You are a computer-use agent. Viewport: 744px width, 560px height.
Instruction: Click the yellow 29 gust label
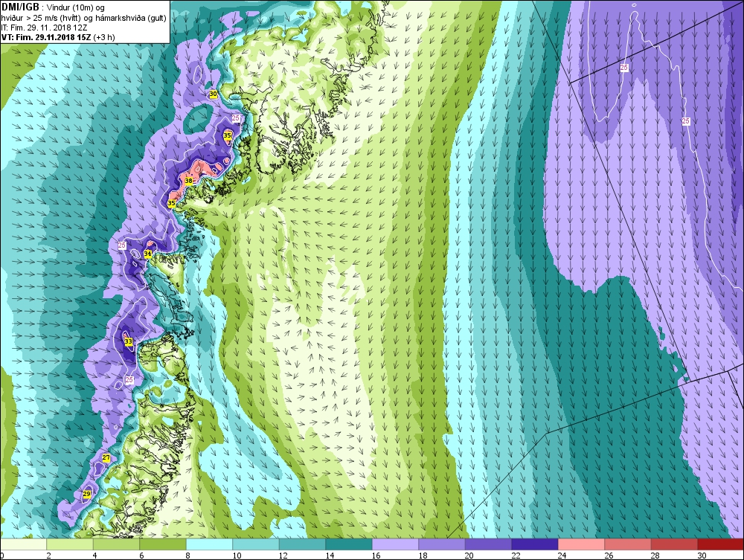tap(87, 494)
